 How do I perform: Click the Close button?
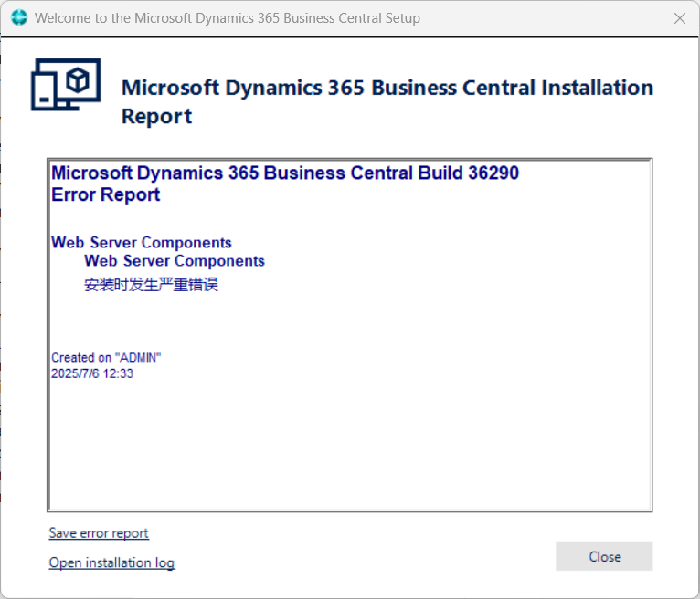(604, 557)
